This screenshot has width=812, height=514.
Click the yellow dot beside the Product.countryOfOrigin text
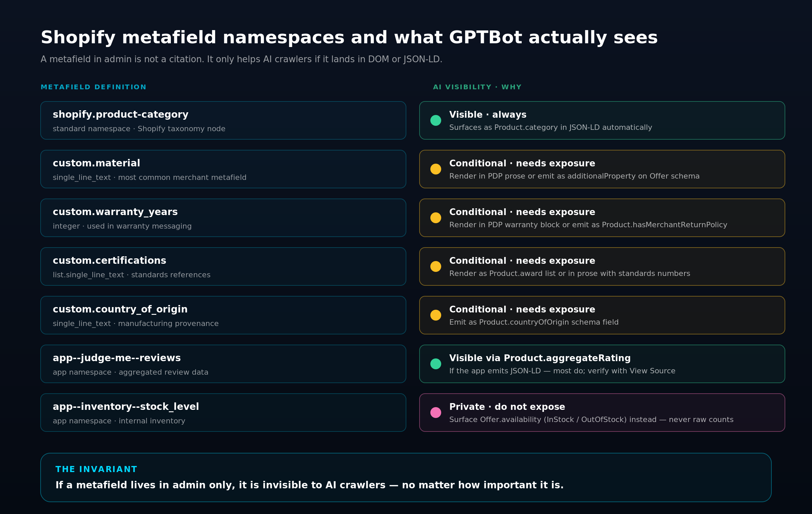(436, 315)
